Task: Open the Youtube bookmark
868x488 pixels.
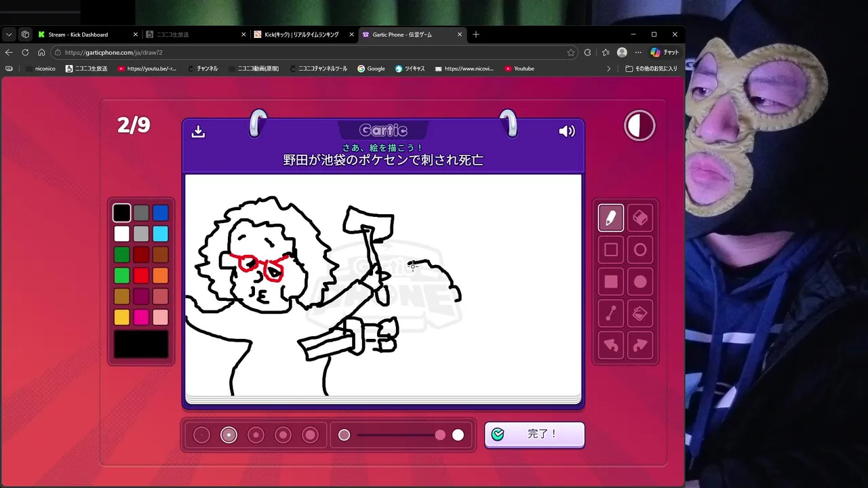Action: [x=519, y=68]
